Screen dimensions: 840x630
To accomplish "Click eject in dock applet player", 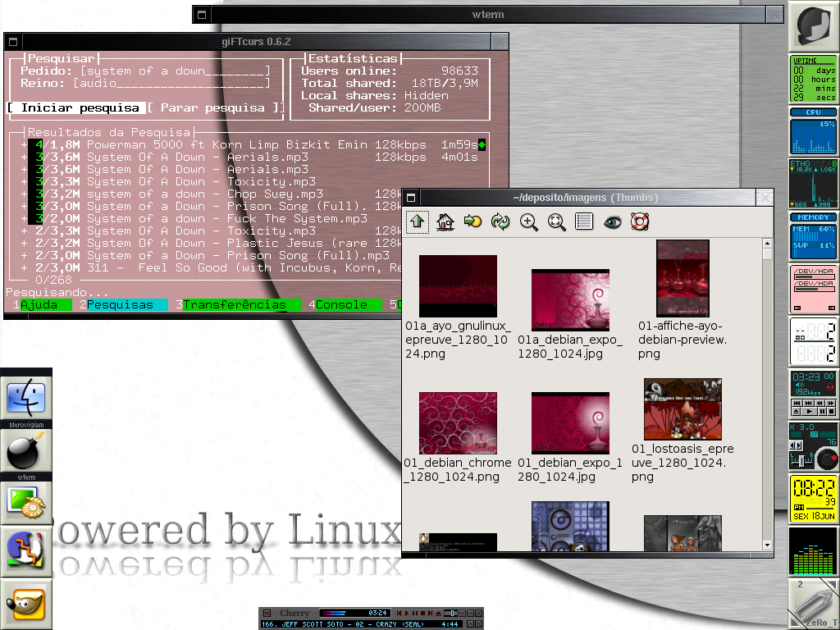I will click(x=796, y=412).
